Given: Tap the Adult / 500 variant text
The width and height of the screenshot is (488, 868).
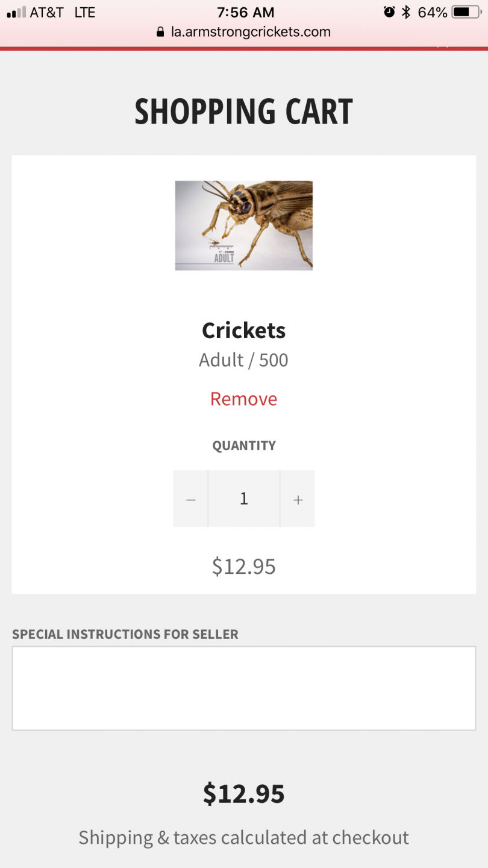Looking at the screenshot, I should [x=243, y=360].
